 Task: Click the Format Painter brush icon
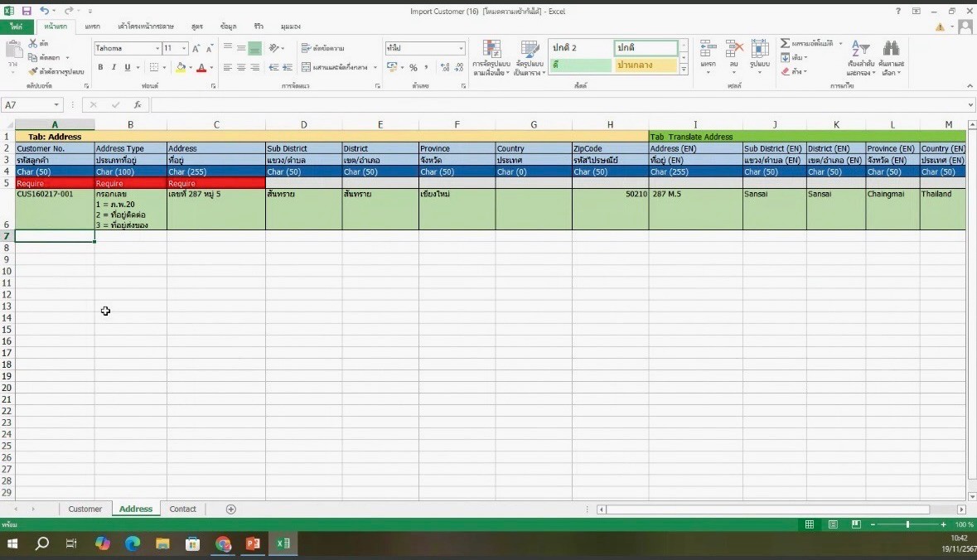tap(33, 71)
